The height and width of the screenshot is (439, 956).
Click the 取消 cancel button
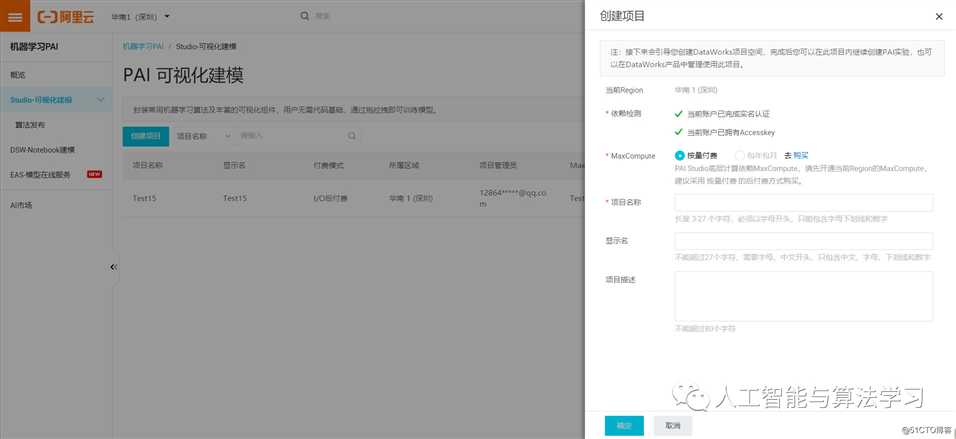pyautogui.click(x=673, y=425)
